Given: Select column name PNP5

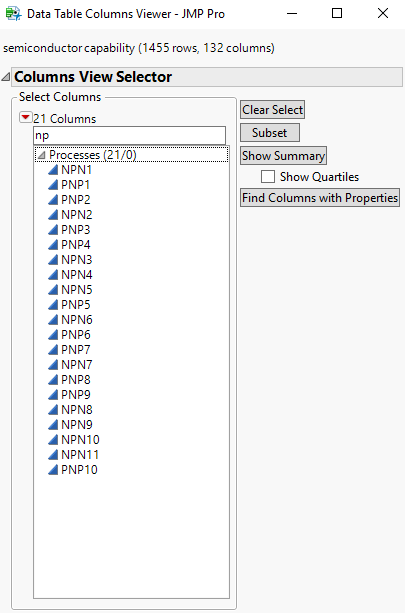Looking at the screenshot, I should pyautogui.click(x=75, y=305).
